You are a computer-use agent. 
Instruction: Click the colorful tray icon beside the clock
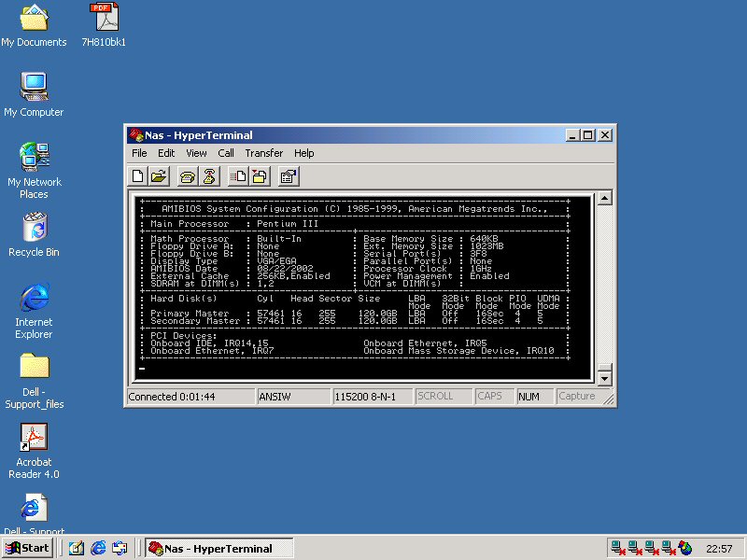pos(685,548)
